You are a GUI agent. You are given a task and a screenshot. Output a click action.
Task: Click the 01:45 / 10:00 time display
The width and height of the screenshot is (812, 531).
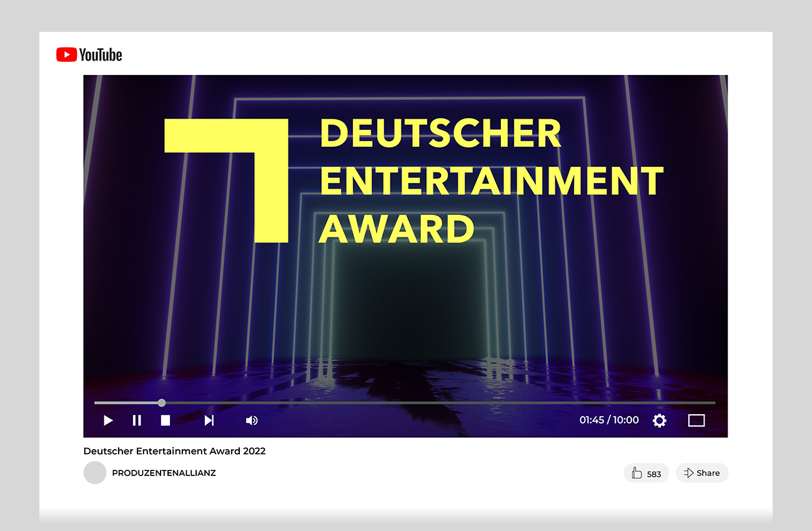click(x=609, y=420)
